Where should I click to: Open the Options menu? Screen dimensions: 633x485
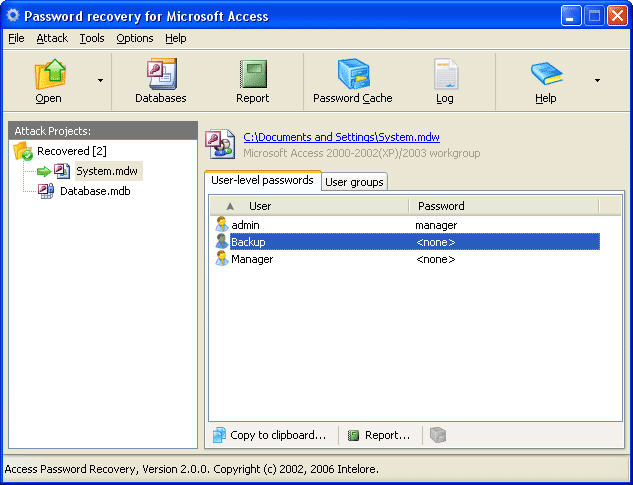[134, 38]
